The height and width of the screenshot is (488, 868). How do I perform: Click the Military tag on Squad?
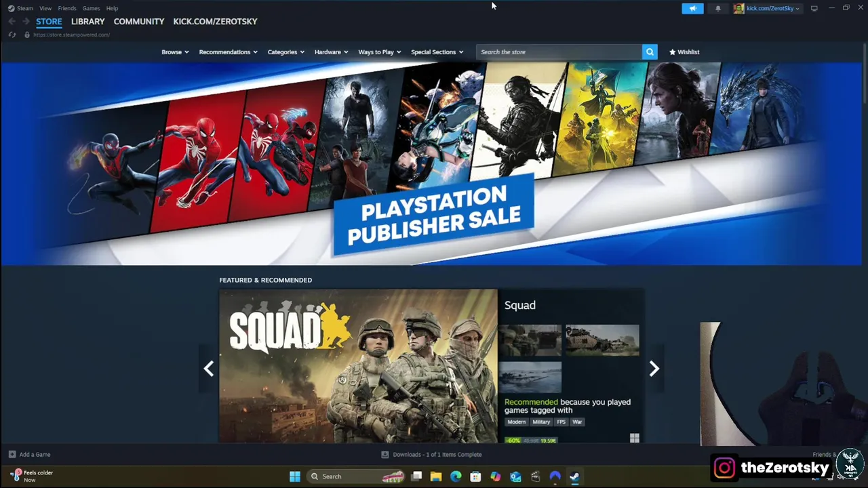point(541,422)
